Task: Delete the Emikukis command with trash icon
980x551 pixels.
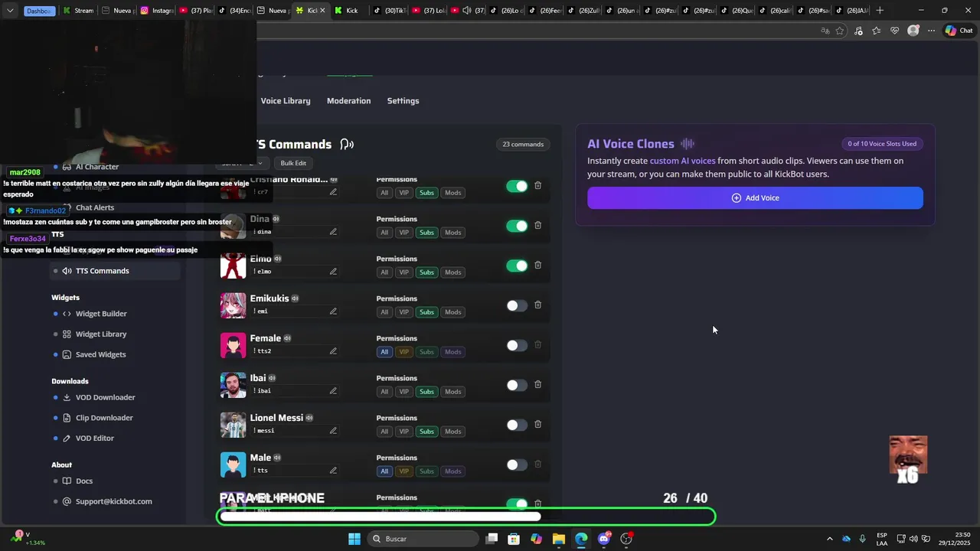Action: coord(537,305)
